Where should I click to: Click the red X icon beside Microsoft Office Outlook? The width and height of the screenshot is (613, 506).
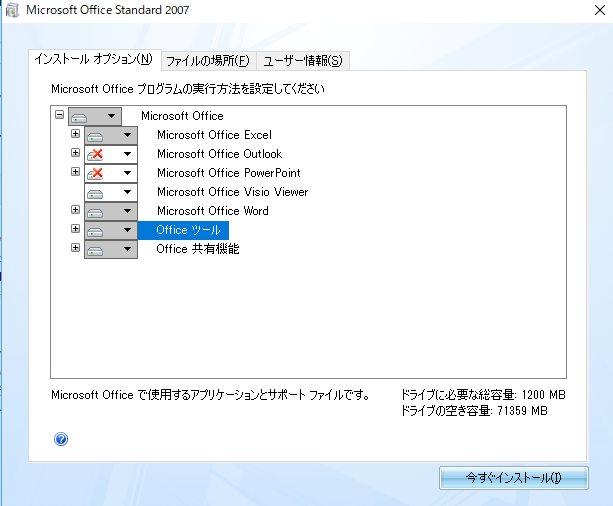tap(96, 154)
